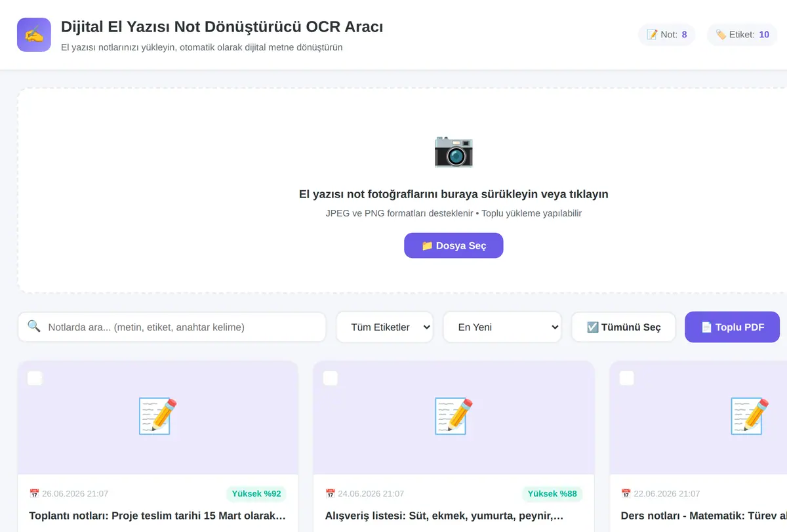Click calendar icon beside 22.06.2026 21:07
This screenshot has width=787, height=532.
tap(626, 493)
